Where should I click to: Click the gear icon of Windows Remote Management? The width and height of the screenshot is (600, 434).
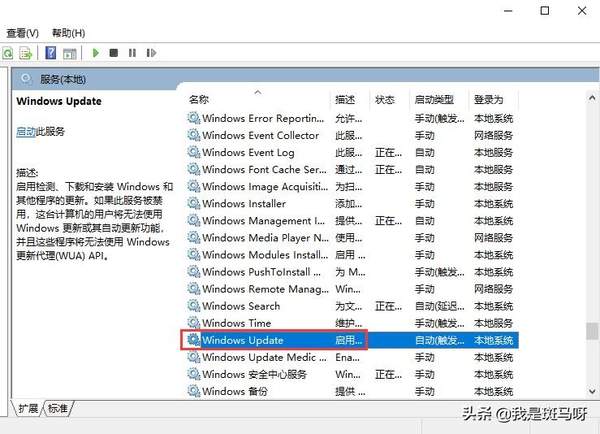[194, 289]
